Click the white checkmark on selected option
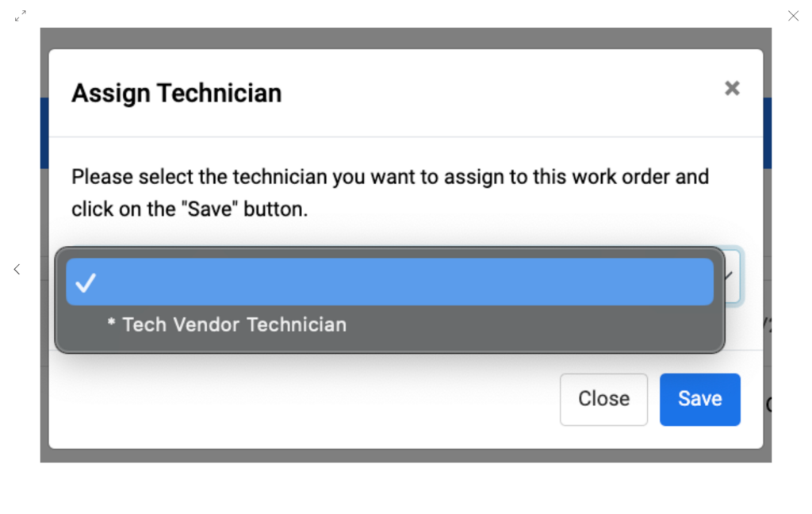Image resolution: width=812 pixels, height=514 pixels. point(86,282)
